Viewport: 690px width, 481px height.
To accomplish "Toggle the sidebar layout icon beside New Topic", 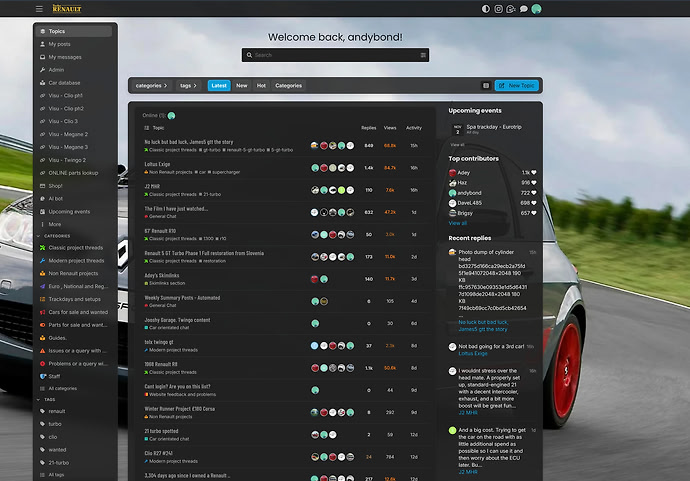I will (486, 85).
